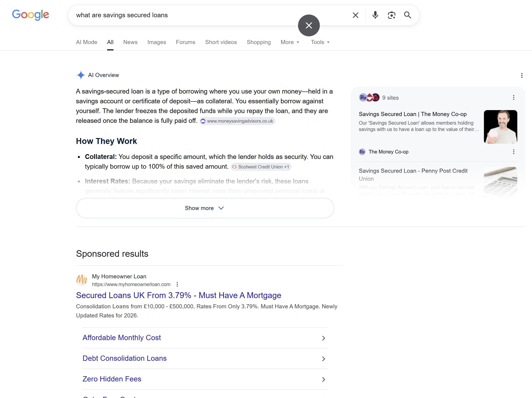Image resolution: width=532 pixels, height=398 pixels.
Task: Start voice search with microphone icon
Action: 375,15
